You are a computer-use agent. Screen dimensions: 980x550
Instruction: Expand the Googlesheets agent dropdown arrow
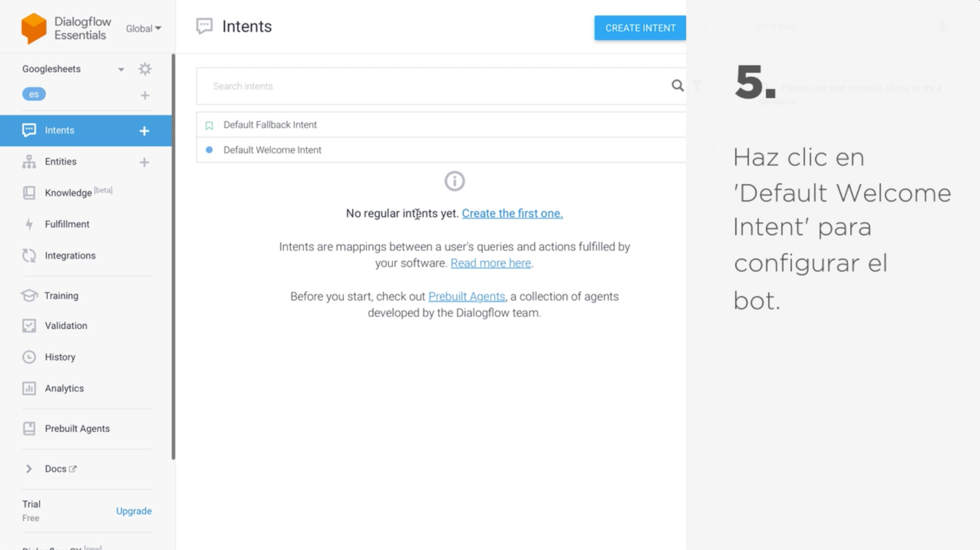121,69
